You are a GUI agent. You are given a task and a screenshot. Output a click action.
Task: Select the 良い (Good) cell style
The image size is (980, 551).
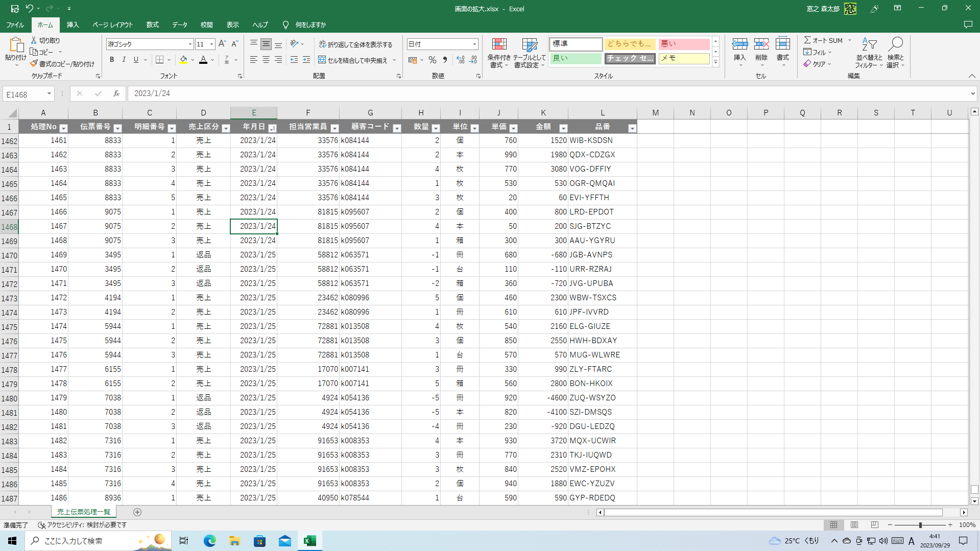[576, 58]
